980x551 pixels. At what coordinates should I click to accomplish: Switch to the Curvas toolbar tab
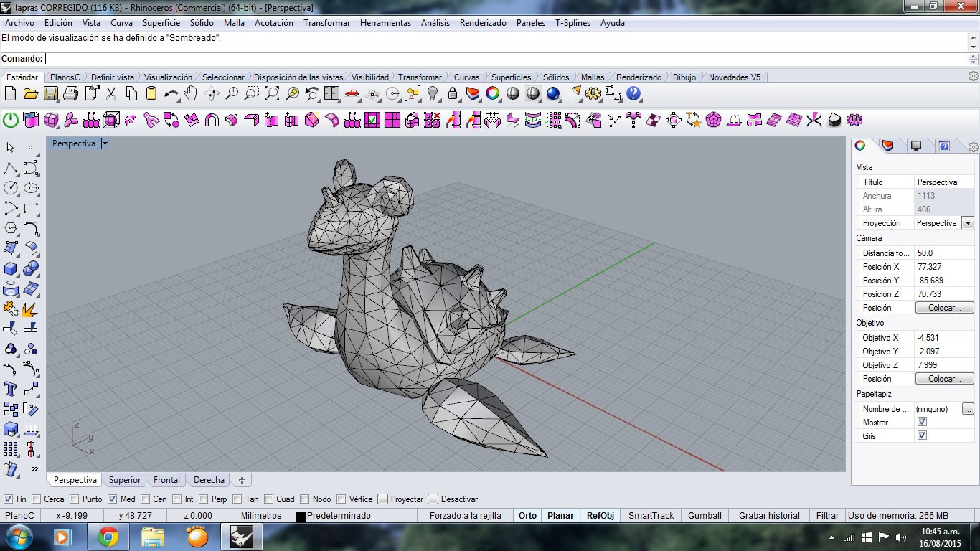(466, 77)
